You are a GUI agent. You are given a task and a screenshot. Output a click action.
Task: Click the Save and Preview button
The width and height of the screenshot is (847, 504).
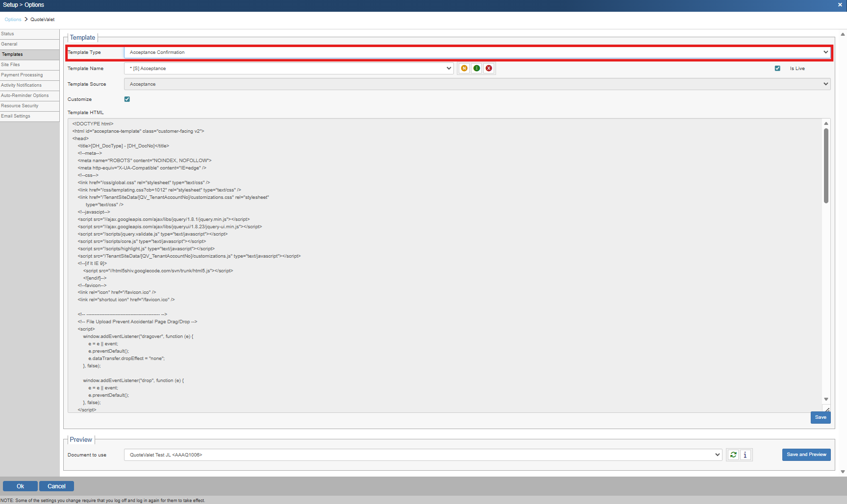(x=806, y=455)
